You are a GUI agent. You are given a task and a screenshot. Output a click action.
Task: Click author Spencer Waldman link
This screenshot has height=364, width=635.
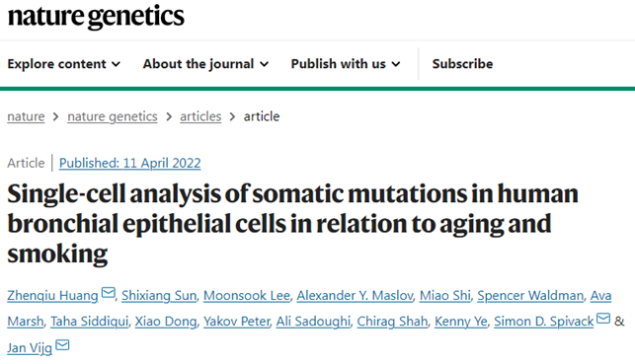pyautogui.click(x=530, y=296)
